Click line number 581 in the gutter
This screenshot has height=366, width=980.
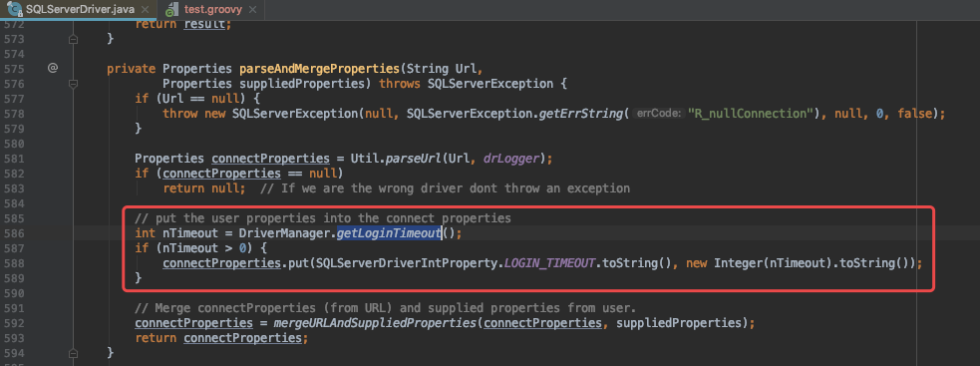[x=13, y=159]
